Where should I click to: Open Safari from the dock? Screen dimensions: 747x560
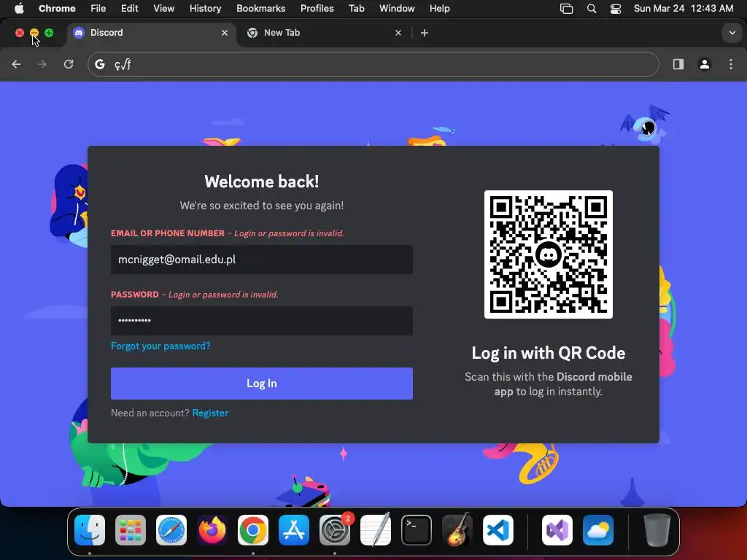click(x=171, y=530)
